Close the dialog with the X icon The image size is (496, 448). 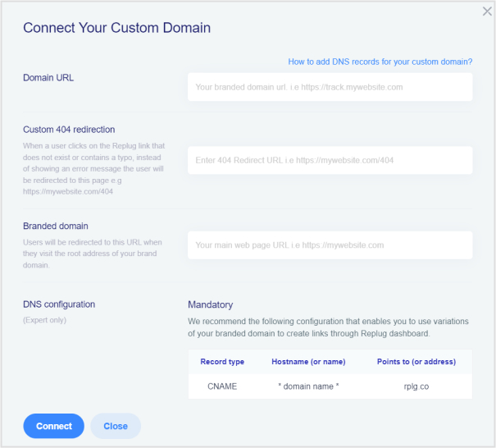[x=487, y=11]
